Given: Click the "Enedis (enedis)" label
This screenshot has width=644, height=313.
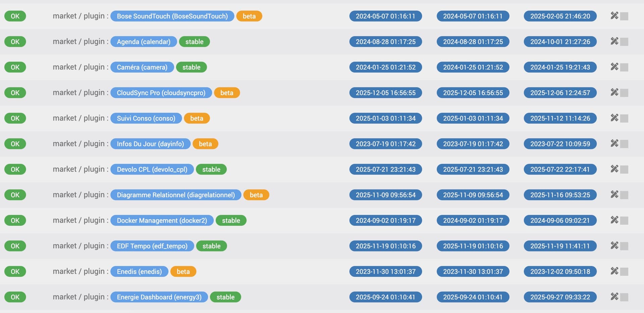Looking at the screenshot, I should pyautogui.click(x=140, y=271).
